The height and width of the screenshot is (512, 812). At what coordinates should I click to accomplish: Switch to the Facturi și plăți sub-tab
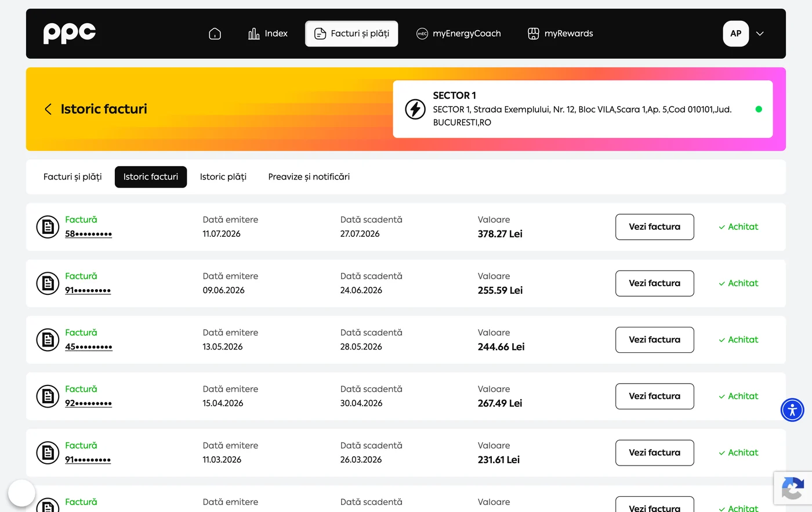tap(72, 176)
